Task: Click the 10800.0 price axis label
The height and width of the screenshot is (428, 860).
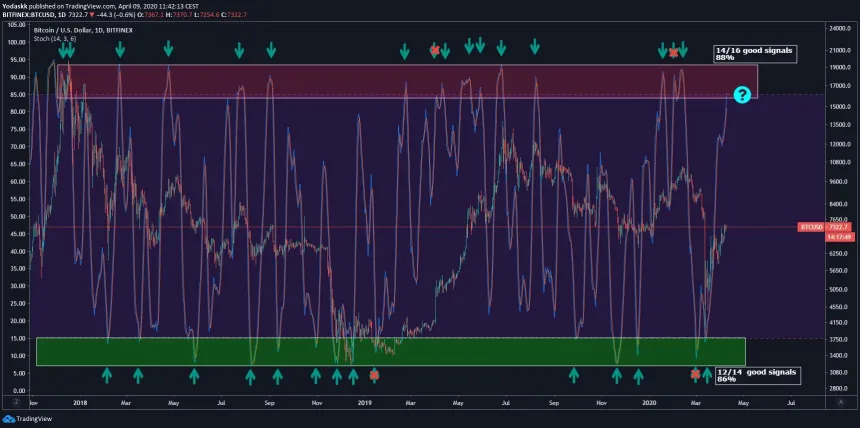Action: click(x=840, y=163)
